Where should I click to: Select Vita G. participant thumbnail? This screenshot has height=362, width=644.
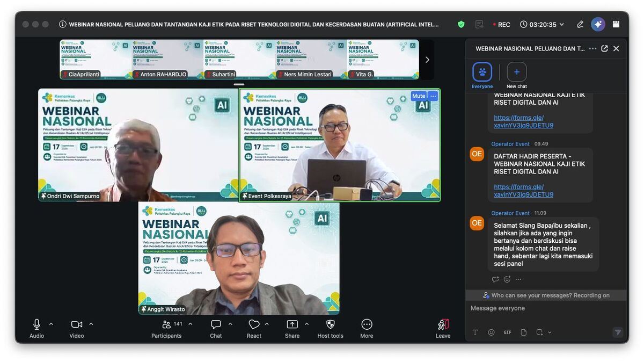(383, 59)
